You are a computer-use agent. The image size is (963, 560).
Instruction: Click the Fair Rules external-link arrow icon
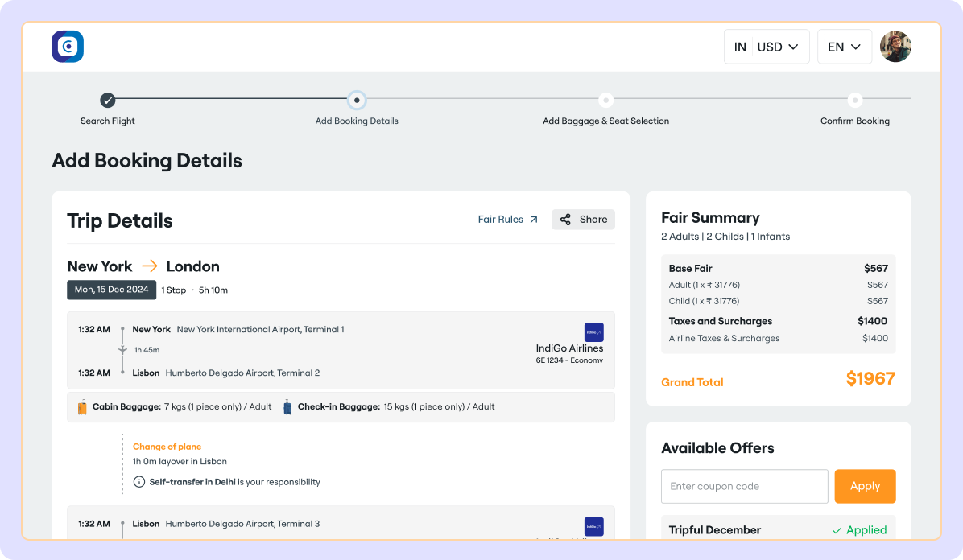[x=532, y=218]
